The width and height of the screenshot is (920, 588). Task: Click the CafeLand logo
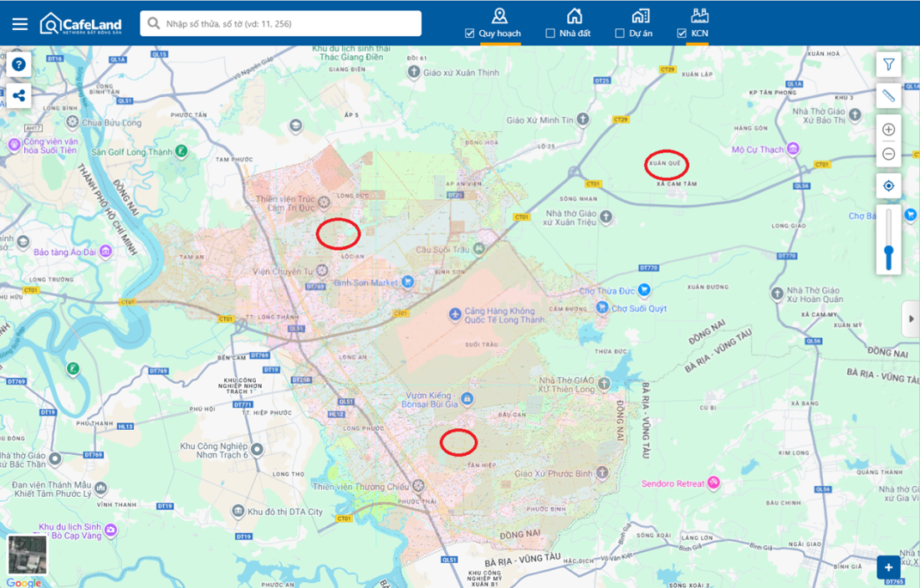[x=80, y=23]
